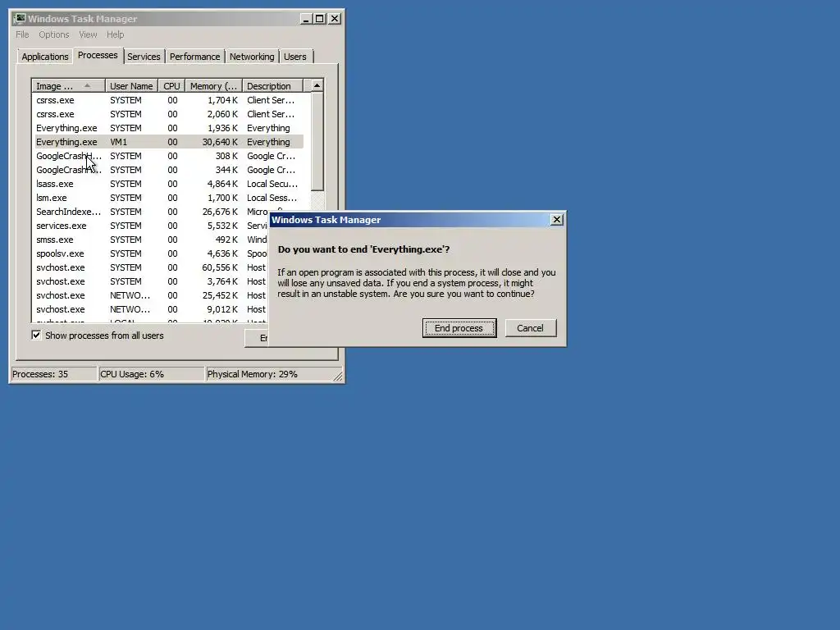Select svchost.exe using 25,452 K
This screenshot has width=840, height=630.
click(151, 295)
